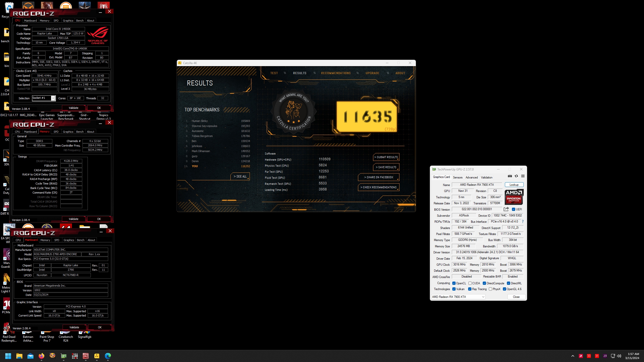Click the GPU-Z taskbar icon

coord(64,356)
